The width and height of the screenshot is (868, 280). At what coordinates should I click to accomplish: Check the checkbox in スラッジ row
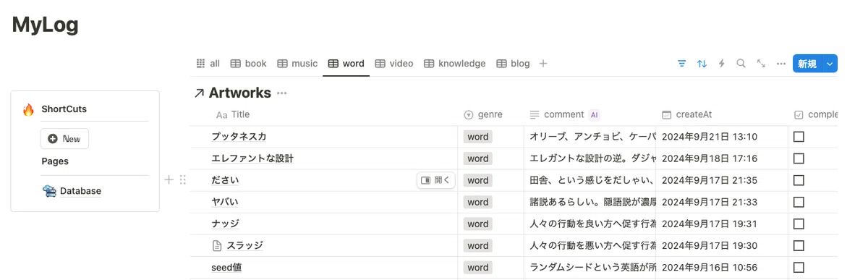[x=799, y=246]
